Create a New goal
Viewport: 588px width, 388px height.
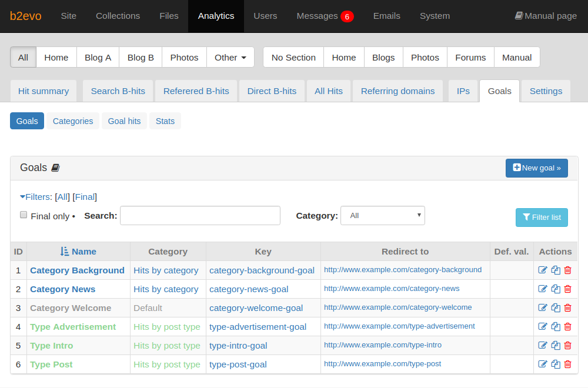[537, 168]
